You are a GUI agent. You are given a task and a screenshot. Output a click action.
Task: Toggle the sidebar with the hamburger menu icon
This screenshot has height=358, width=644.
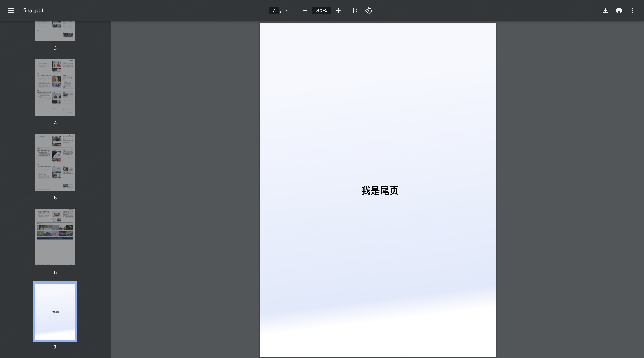click(11, 10)
